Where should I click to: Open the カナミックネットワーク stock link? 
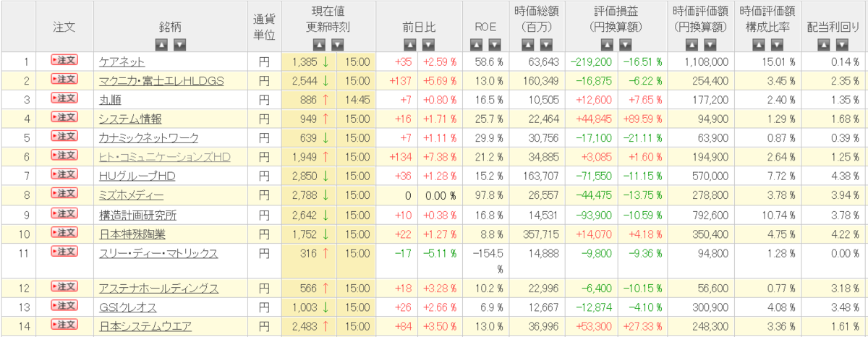148,137
